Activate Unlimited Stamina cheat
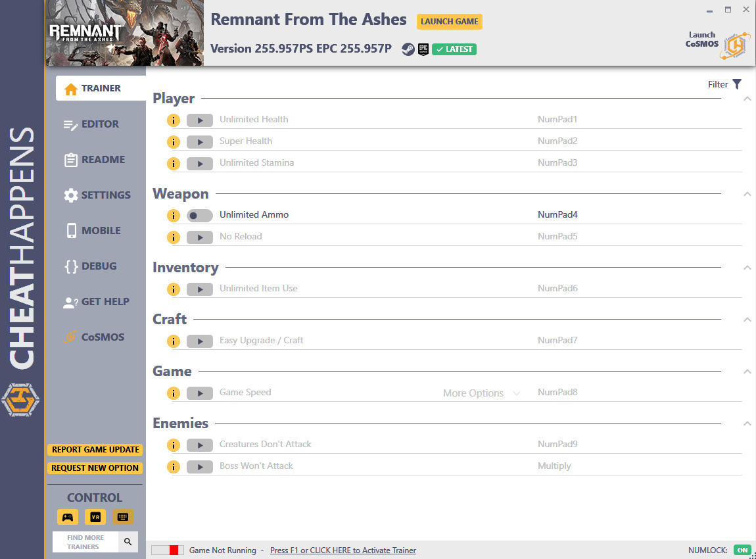756x559 pixels. 200,164
